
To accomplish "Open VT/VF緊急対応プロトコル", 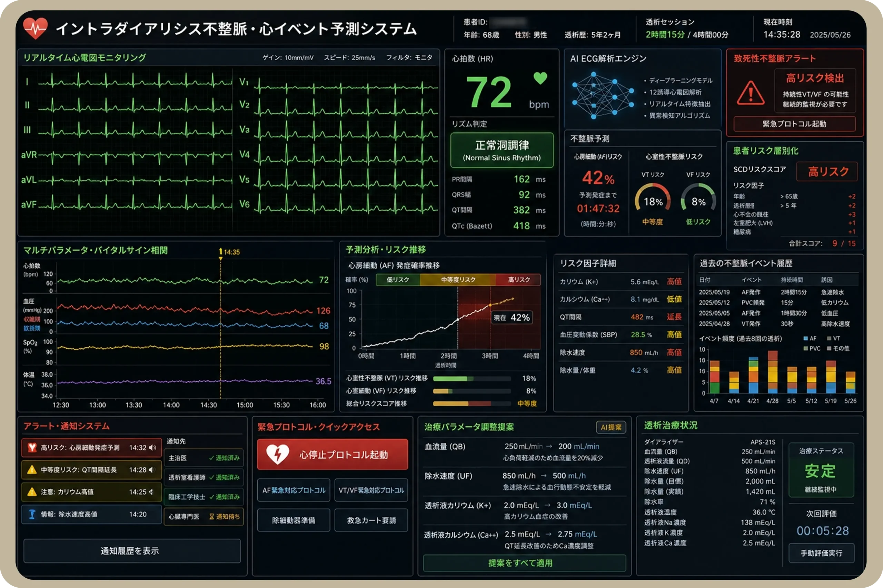I will [371, 490].
